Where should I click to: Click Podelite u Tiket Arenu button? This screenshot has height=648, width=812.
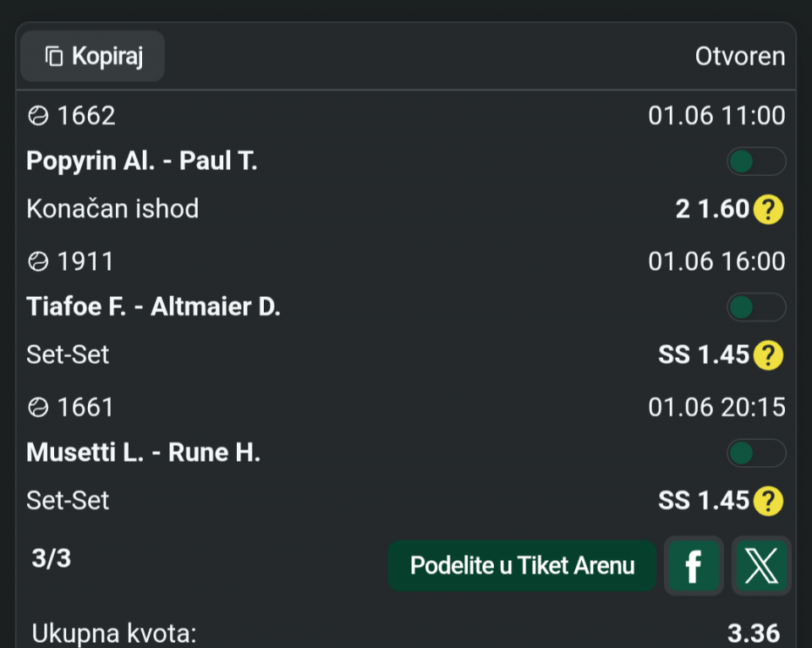[x=522, y=566]
